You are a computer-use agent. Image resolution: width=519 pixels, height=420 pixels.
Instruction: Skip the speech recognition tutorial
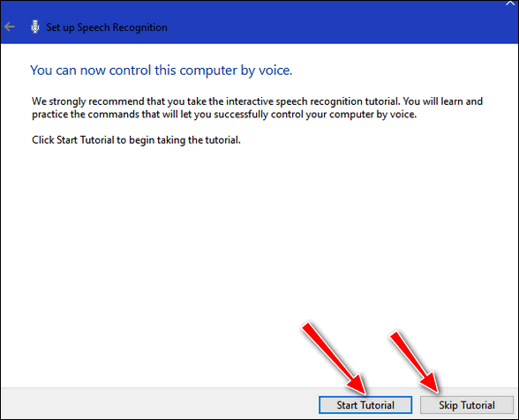[x=467, y=405]
